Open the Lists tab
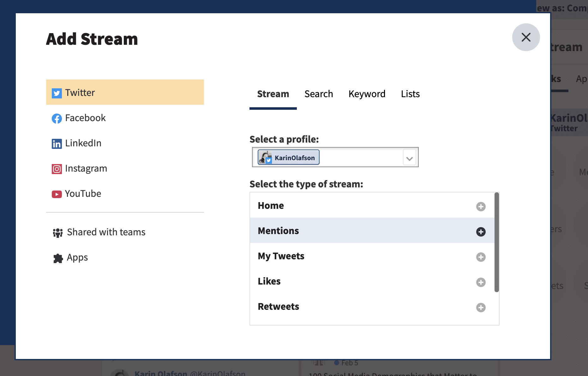Image resolution: width=588 pixels, height=376 pixels. [x=410, y=94]
